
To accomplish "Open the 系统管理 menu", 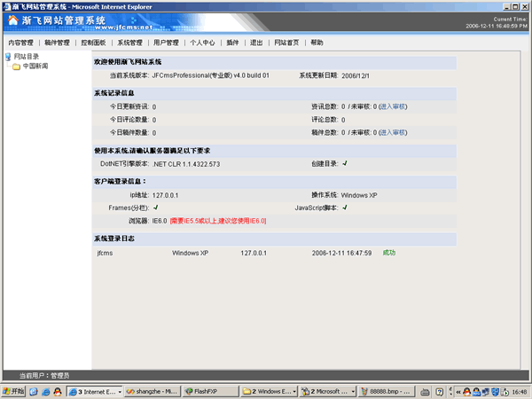I will click(x=129, y=43).
